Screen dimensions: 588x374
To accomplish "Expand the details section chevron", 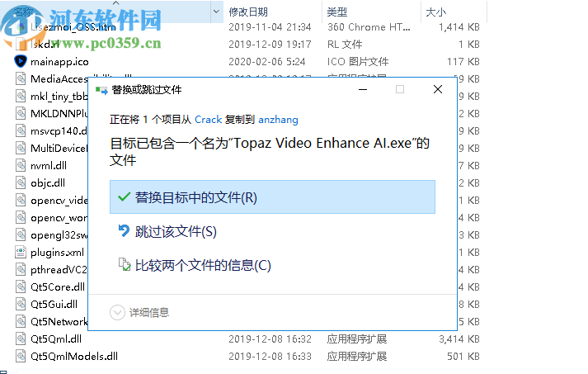I will [117, 312].
